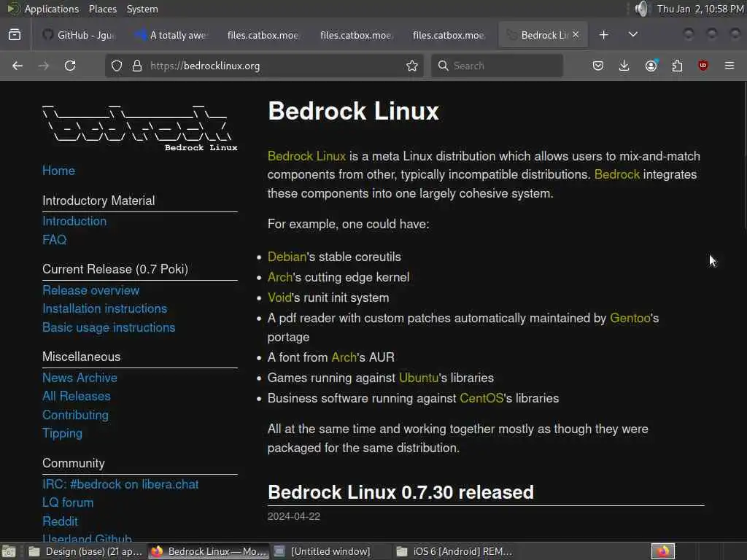Switch to the third files.catbox.moe tab
747x560 pixels.
(448, 35)
